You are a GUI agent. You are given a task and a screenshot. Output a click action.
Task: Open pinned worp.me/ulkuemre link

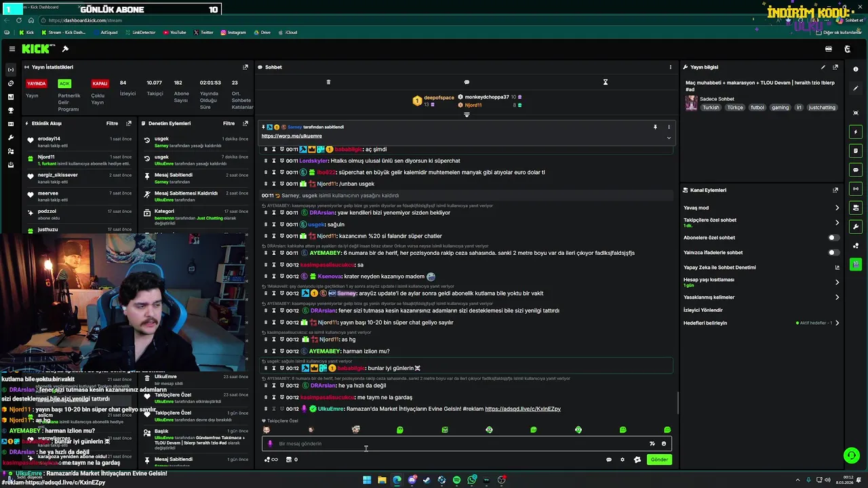coord(292,136)
